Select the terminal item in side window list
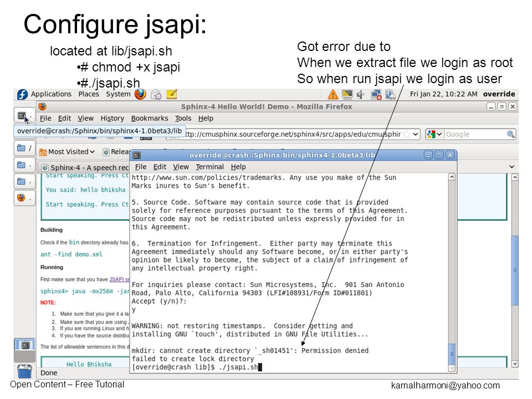This screenshot has height=399, width=532. pos(24,116)
